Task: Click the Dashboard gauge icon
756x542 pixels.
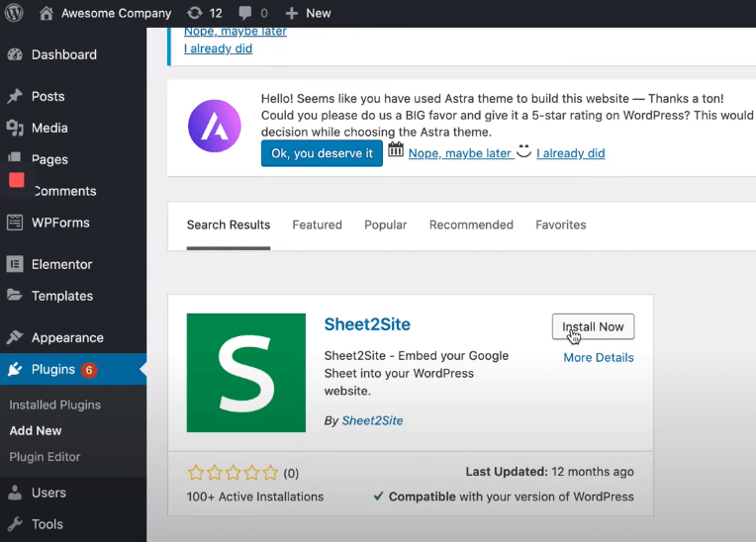Action: (x=15, y=54)
